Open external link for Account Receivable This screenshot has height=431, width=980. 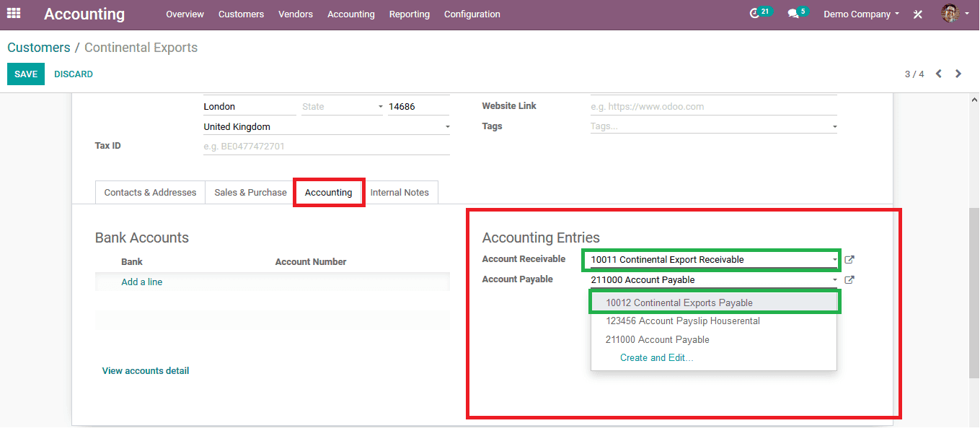849,260
